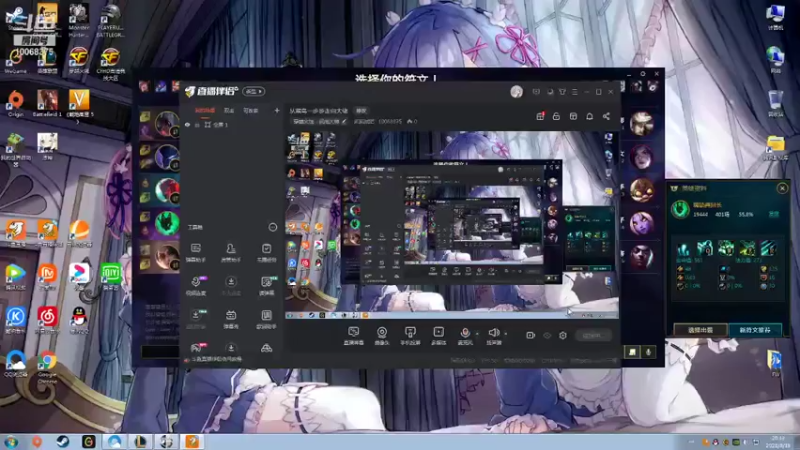Click the live preview canvas area

452,225
